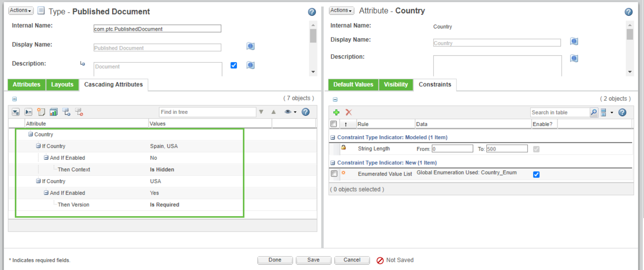Click new cascading rule icon with star
This screenshot has width=644, height=270.
[x=41, y=112]
